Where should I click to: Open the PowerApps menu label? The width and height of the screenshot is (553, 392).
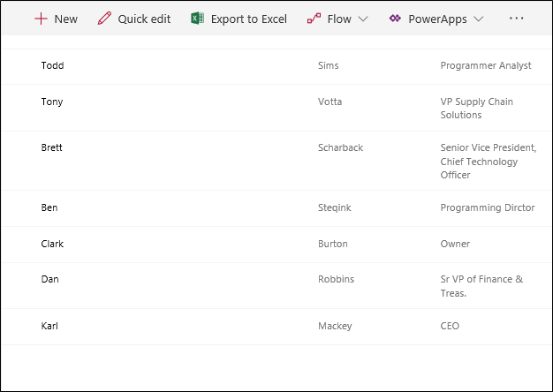(x=437, y=19)
